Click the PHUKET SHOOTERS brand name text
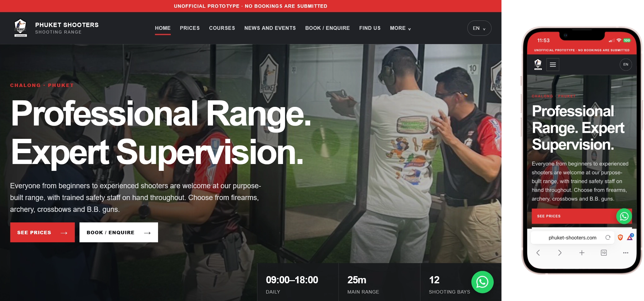Screen dimensions: 644x301 (x=67, y=25)
